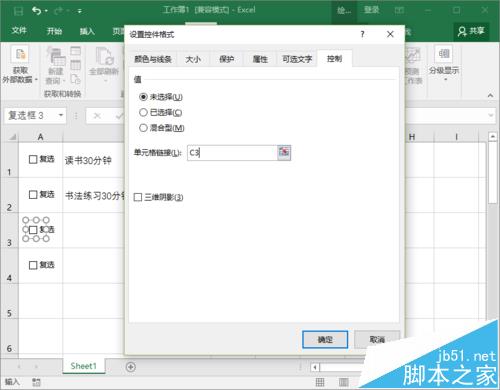Select column I header
This screenshot has height=390, width=500.
pos(456,137)
